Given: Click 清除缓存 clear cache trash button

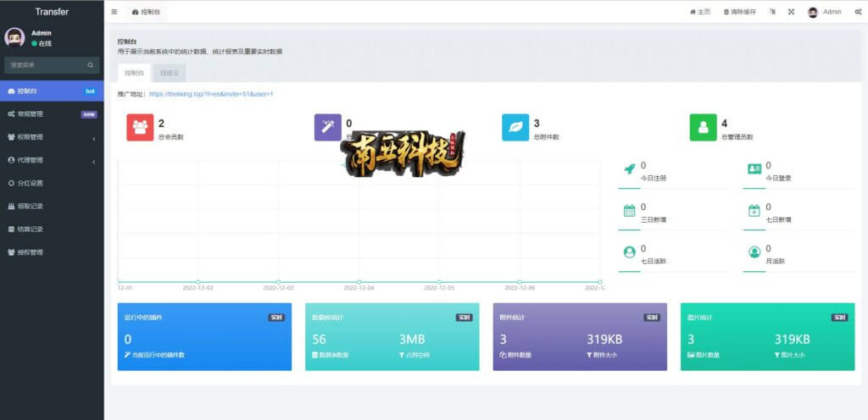Looking at the screenshot, I should pos(739,12).
